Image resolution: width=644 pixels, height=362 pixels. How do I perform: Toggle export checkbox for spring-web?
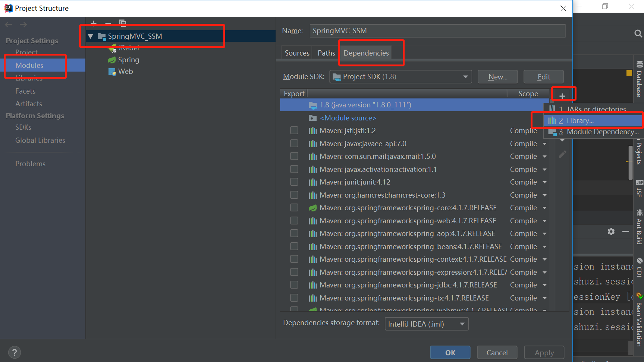click(x=294, y=221)
